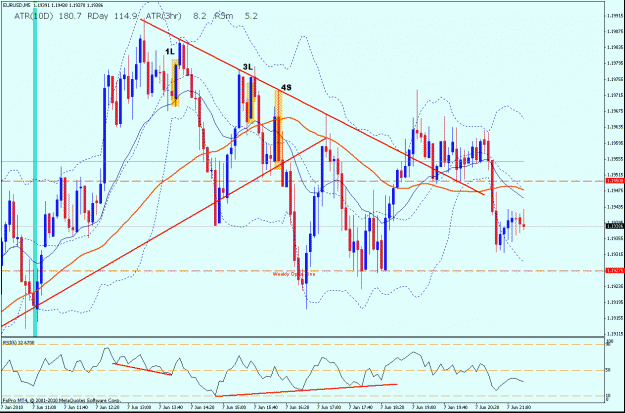The width and height of the screenshot is (625, 413).
Task: Click the ATR(10D) label
Action: (33, 17)
